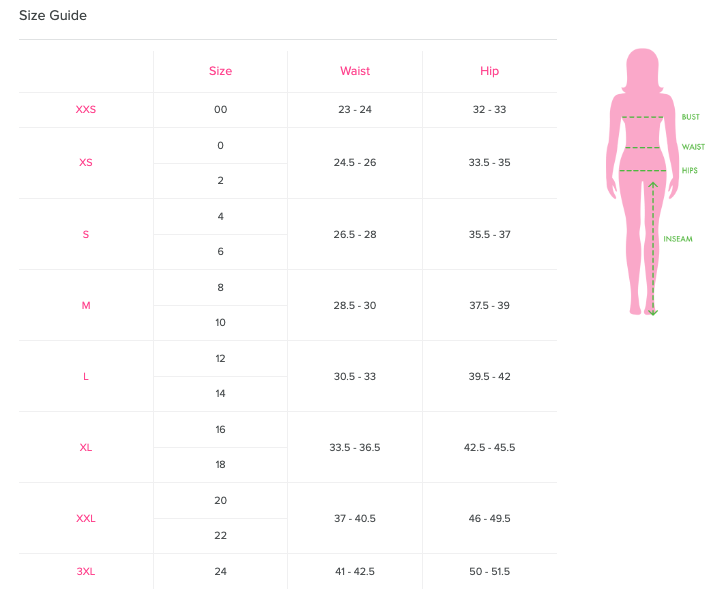Click waist value 28.5 - 30

pyautogui.click(x=355, y=305)
